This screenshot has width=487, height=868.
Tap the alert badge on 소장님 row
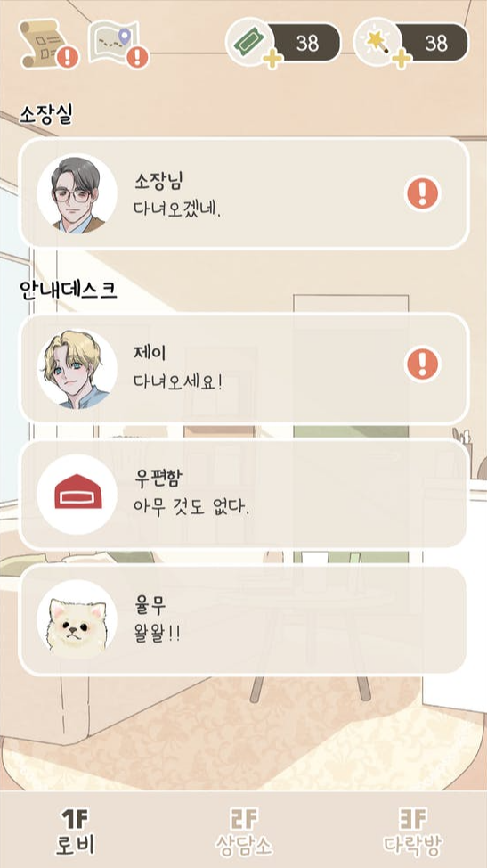point(423,193)
